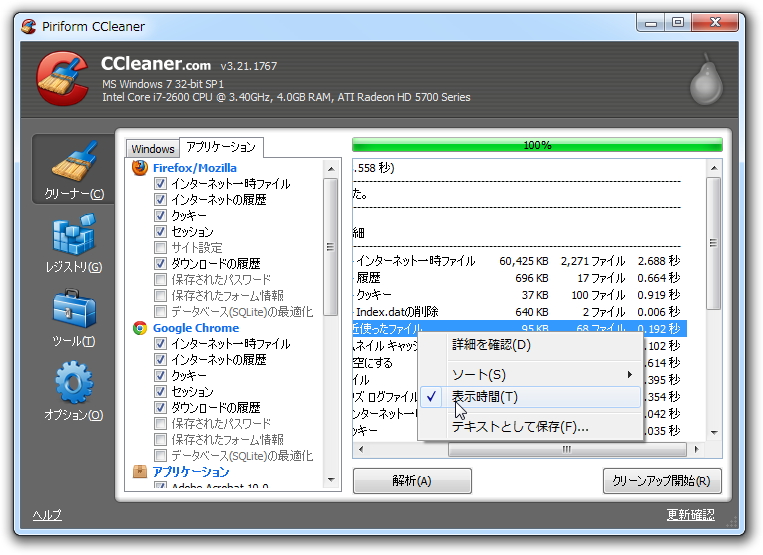Viewport: 763px width, 555px height.
Task: Enable Chrome 保存されたフォーム情報 checkbox
Action: [160, 440]
